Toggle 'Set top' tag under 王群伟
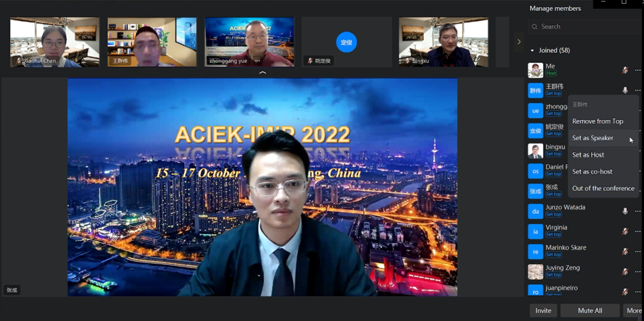 tap(554, 93)
